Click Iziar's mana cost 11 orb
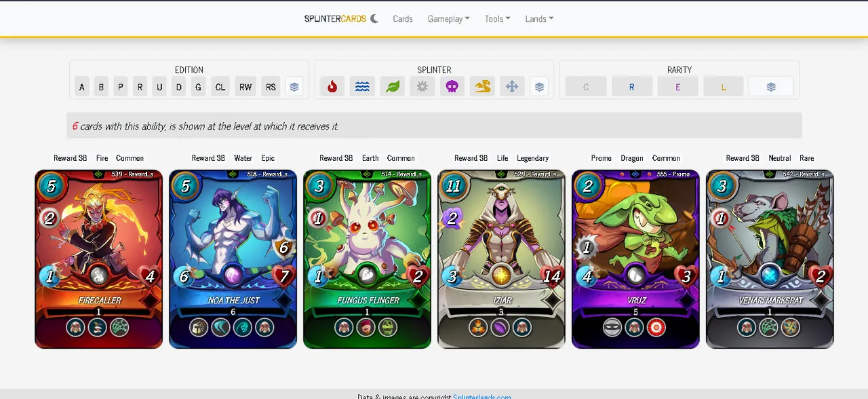The width and height of the screenshot is (868, 399). tap(454, 186)
